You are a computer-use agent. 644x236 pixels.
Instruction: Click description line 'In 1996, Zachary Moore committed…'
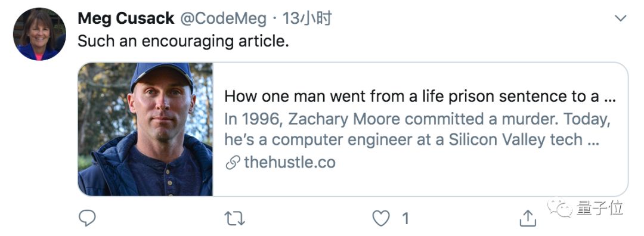(417, 119)
